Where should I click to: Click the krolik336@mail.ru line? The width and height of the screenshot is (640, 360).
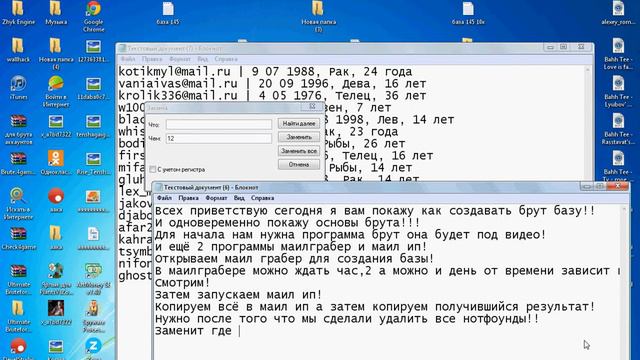[x=272, y=96]
